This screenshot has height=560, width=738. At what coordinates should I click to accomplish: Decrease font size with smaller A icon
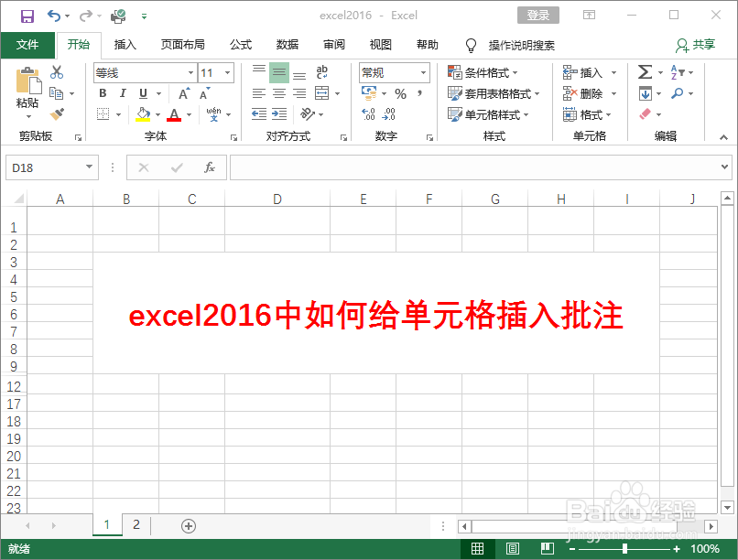pyautogui.click(x=205, y=93)
